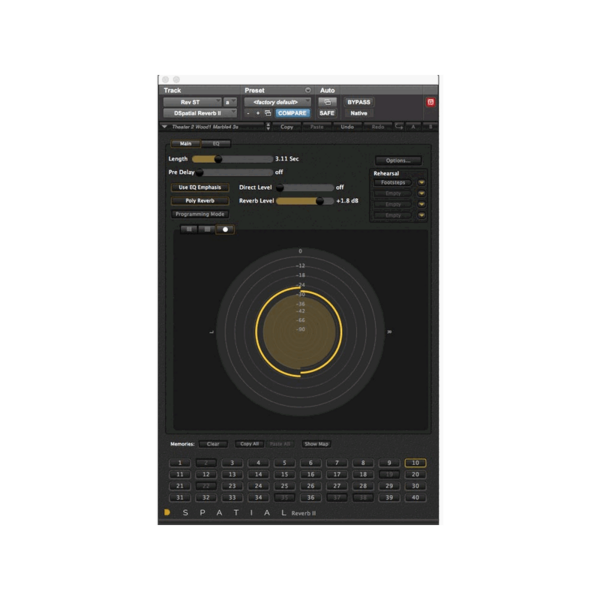This screenshot has height=600, width=600.
Task: Switch to the B settings slot
Action: coord(430,127)
